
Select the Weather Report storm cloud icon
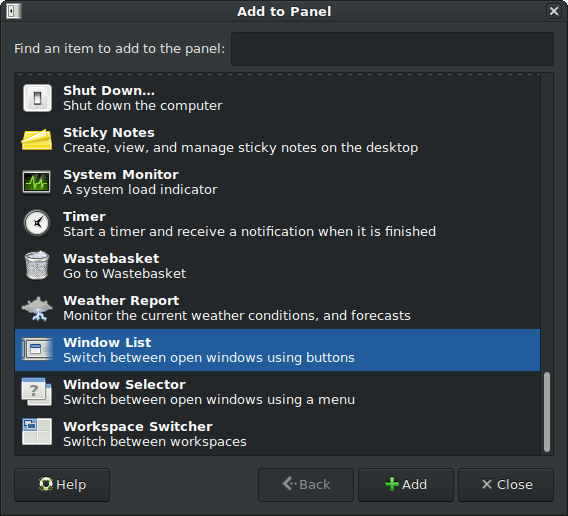point(37,309)
